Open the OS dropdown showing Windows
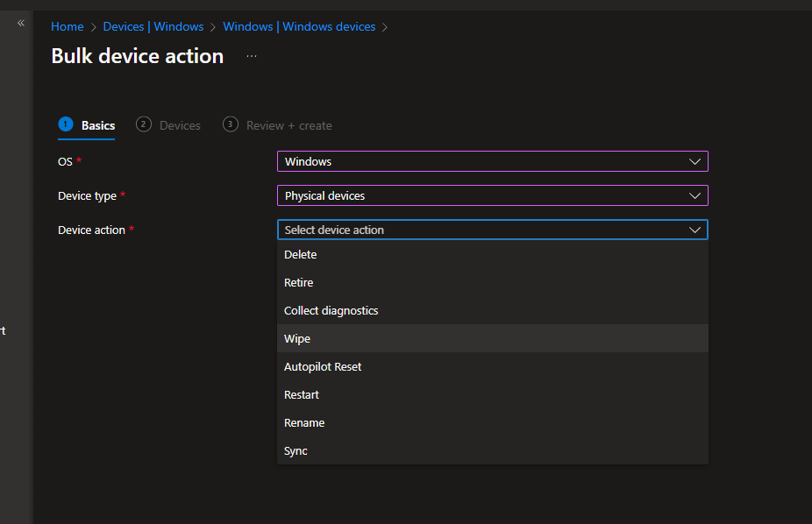Screen dimensions: 812x524 (x=493, y=161)
